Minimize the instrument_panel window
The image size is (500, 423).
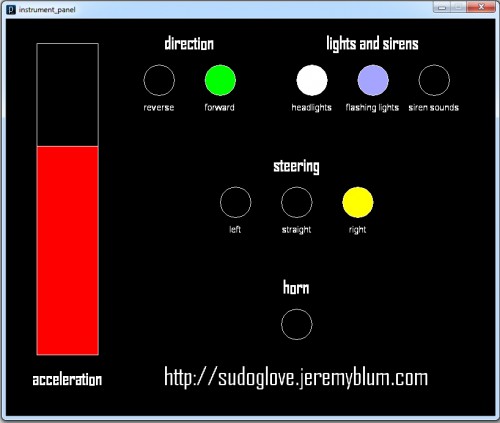[442, 7]
